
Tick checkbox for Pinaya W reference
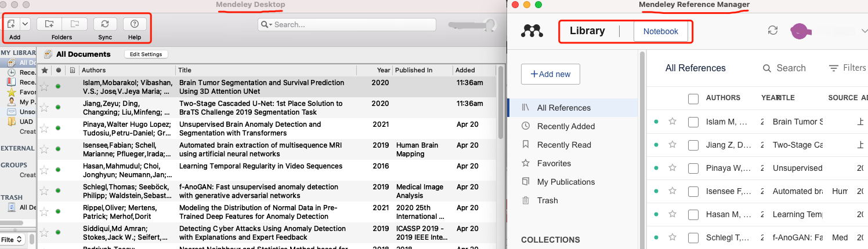coord(693,169)
